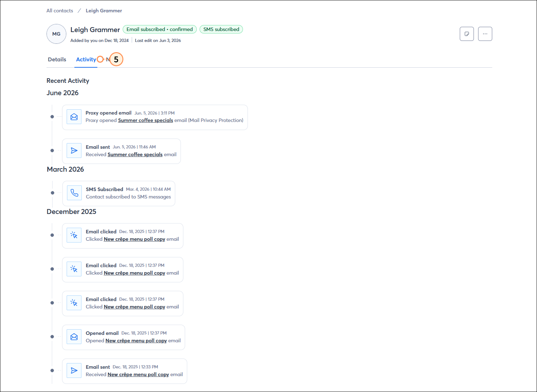Select the Activity tab
537x392 pixels.
point(86,60)
